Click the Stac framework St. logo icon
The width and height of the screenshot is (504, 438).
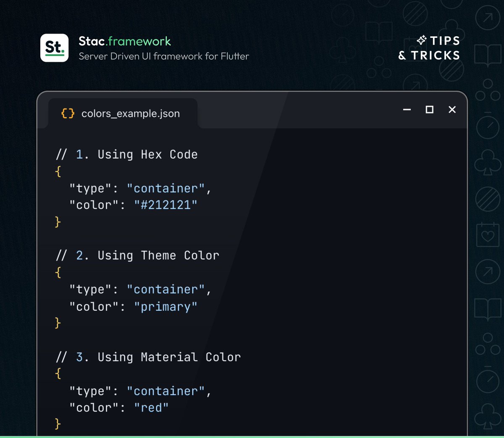pyautogui.click(x=55, y=47)
